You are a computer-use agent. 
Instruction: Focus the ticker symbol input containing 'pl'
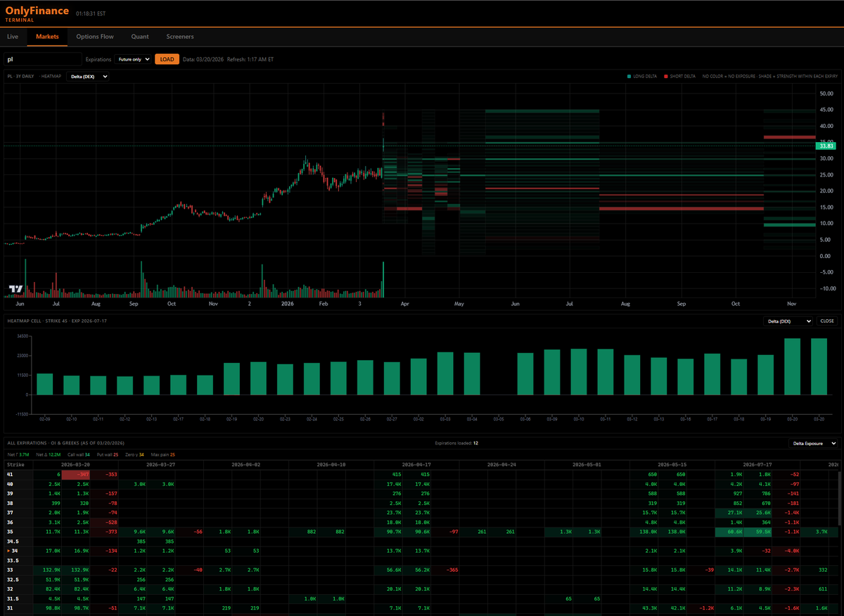click(x=42, y=59)
